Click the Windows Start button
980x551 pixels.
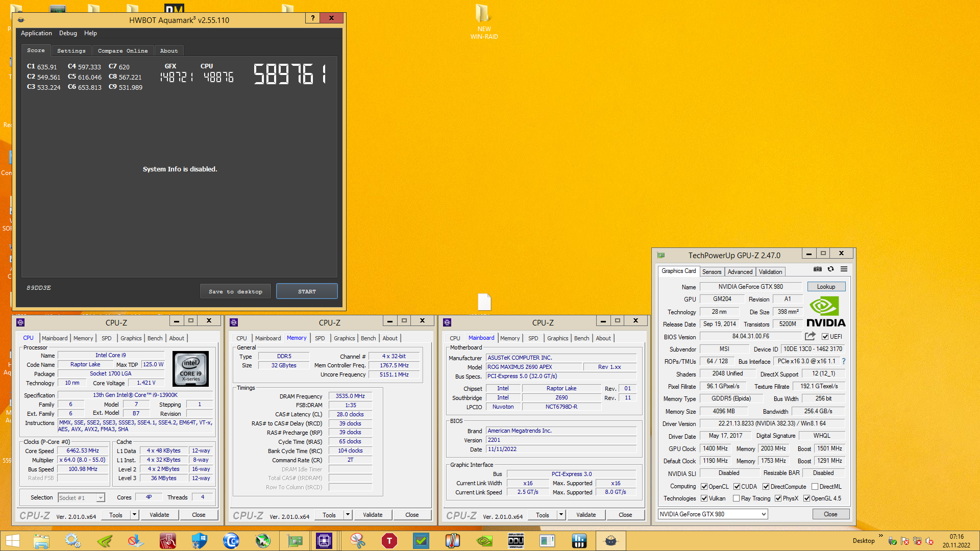click(x=12, y=541)
